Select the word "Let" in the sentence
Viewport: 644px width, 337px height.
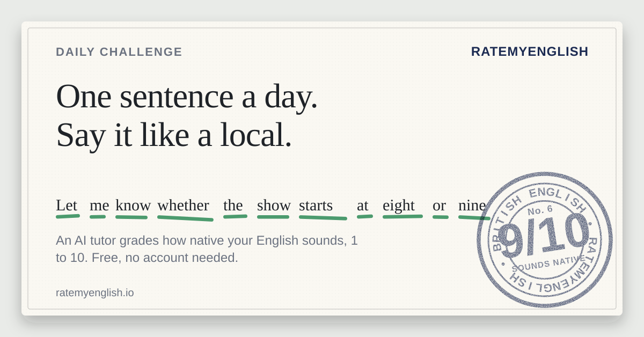click(x=67, y=205)
